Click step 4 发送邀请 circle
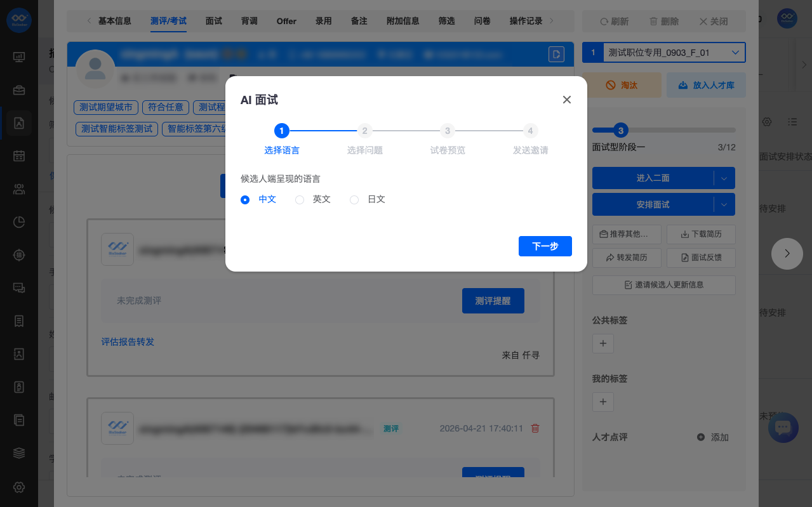 click(x=530, y=131)
